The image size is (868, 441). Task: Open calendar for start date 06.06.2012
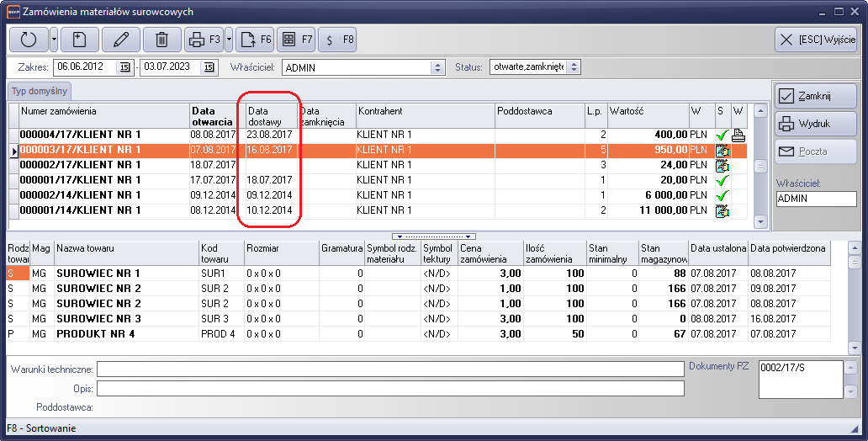pos(125,67)
